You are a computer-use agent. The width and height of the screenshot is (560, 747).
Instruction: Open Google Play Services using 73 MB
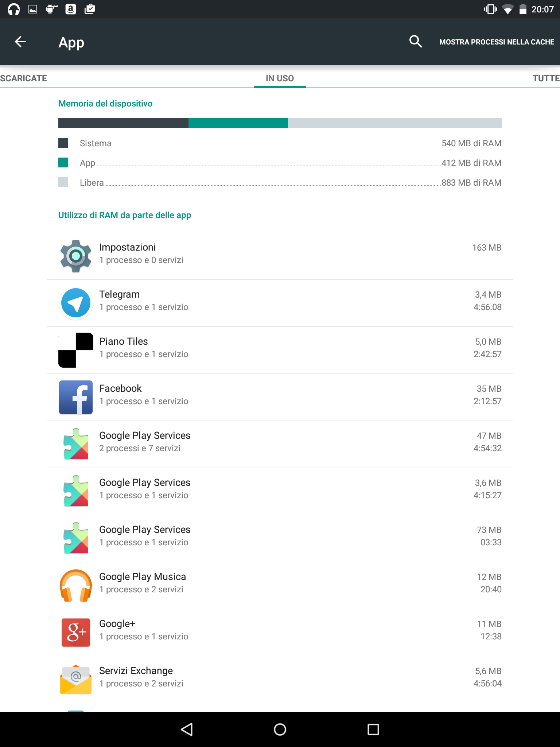(x=280, y=538)
